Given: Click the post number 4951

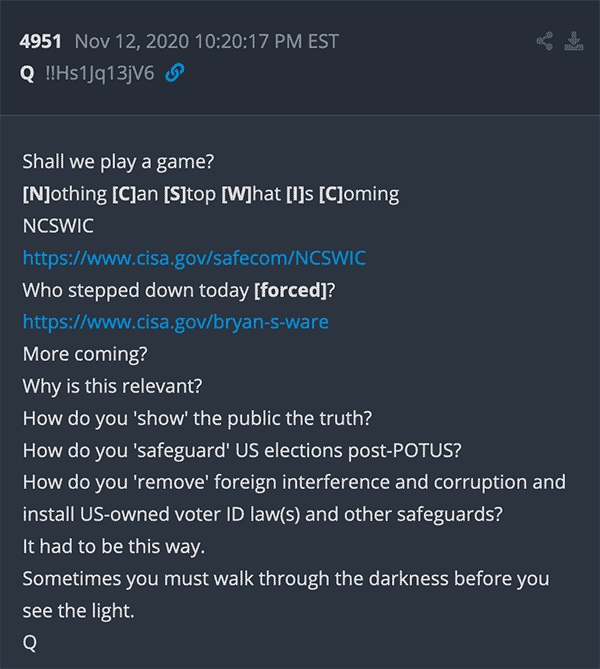Looking at the screenshot, I should click(x=41, y=41).
